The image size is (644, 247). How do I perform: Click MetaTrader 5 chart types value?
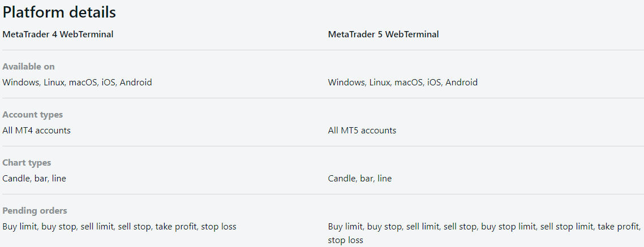pos(359,178)
